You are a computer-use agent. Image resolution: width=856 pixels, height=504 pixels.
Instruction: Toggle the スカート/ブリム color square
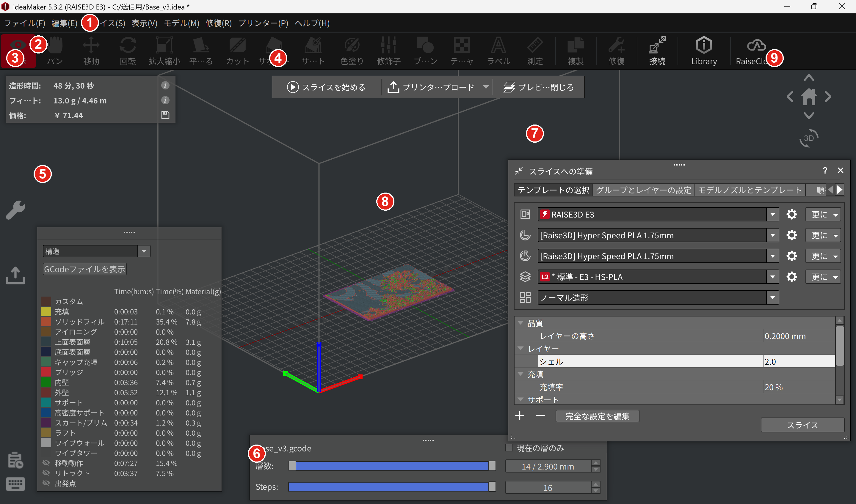(x=46, y=423)
